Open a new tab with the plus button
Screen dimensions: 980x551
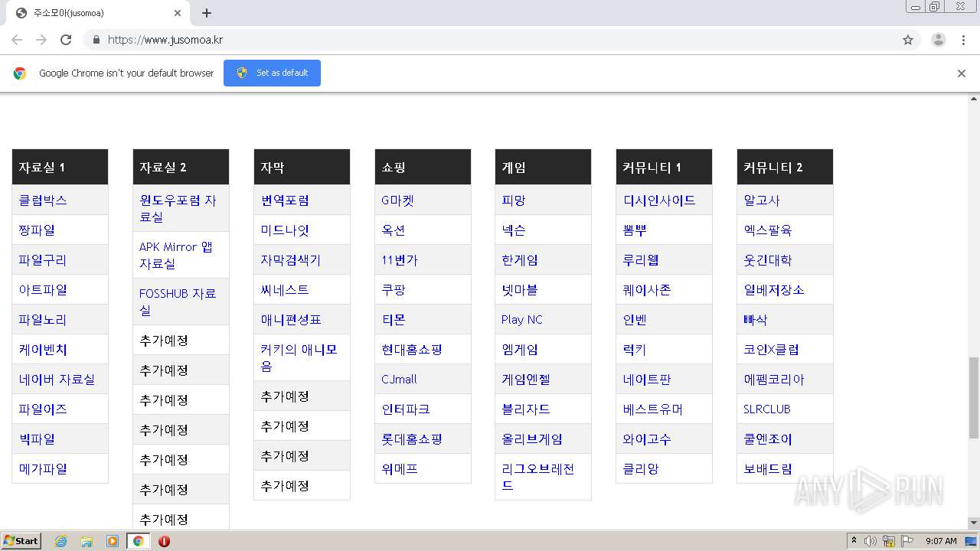coord(207,13)
